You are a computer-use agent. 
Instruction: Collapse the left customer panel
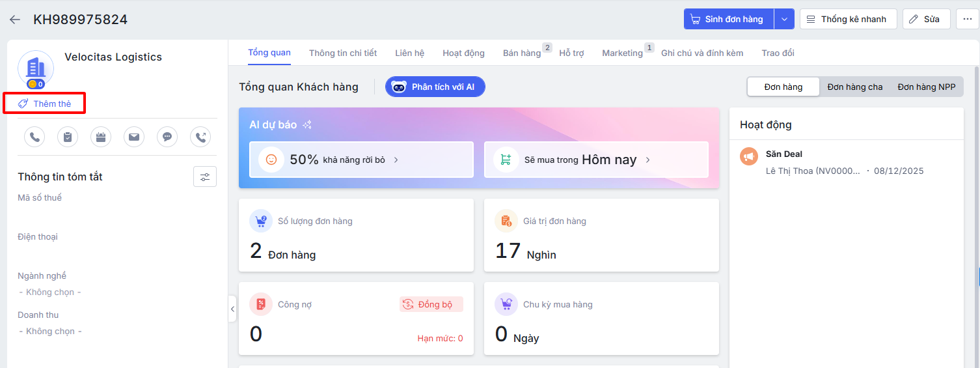[232, 309]
